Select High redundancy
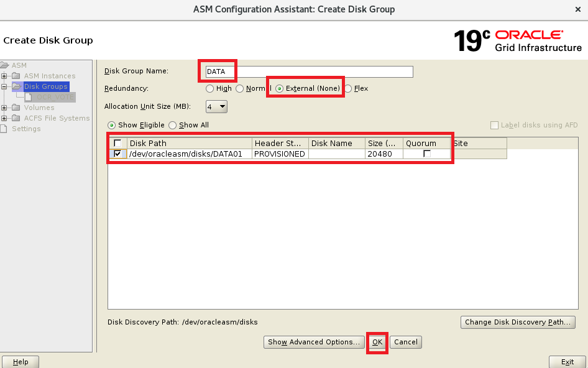The image size is (588, 368). click(x=209, y=88)
